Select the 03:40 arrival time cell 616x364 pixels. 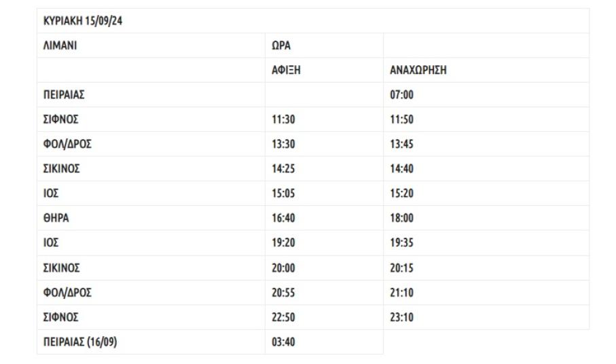point(282,342)
